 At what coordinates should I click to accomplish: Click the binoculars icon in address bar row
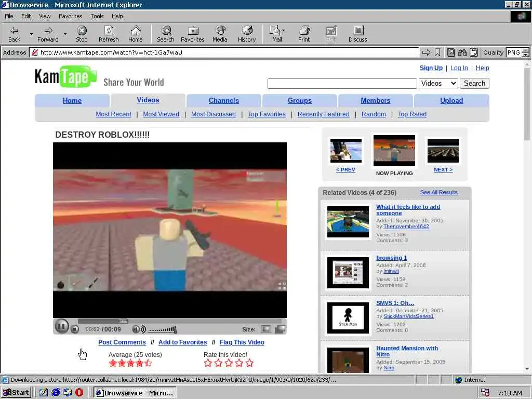click(x=462, y=52)
